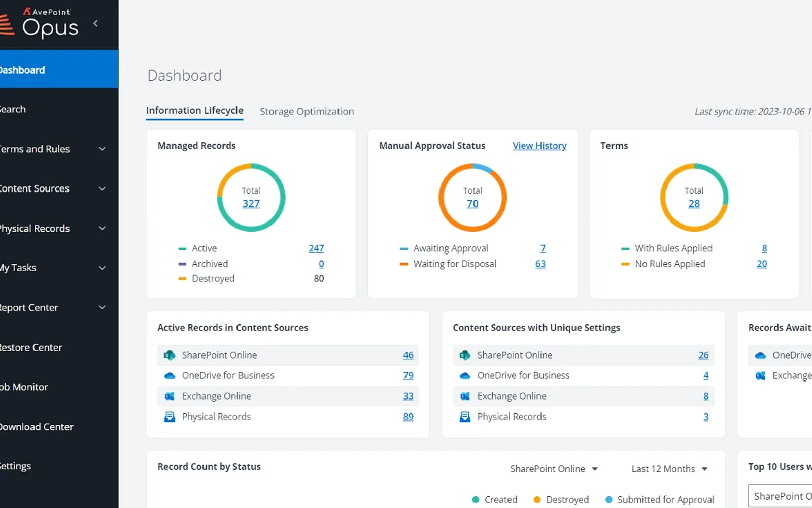Expand Report Center menu
The image size is (812, 508).
click(x=102, y=307)
